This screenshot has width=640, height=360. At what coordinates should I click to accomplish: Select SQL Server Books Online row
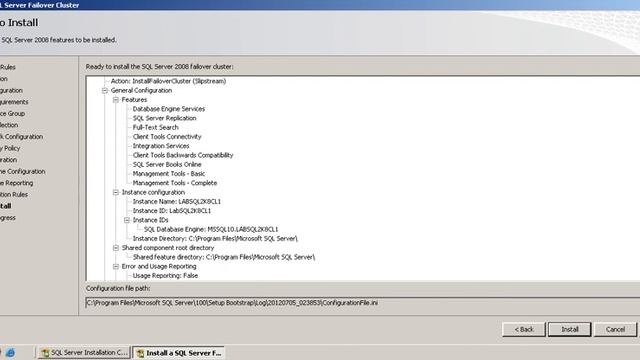tap(167, 164)
